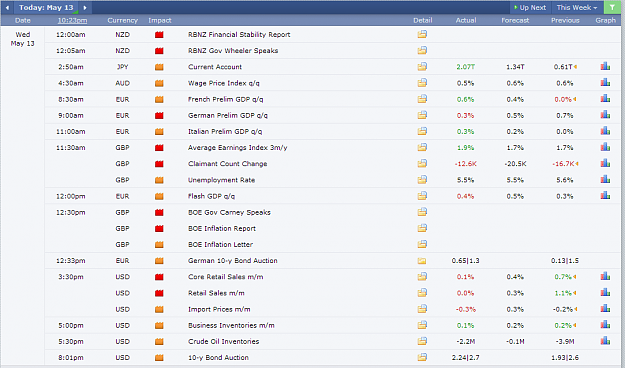Image resolution: width=625 pixels, height=368 pixels.
Task: Click the Wed May 13 date cell
Action: (x=22, y=39)
